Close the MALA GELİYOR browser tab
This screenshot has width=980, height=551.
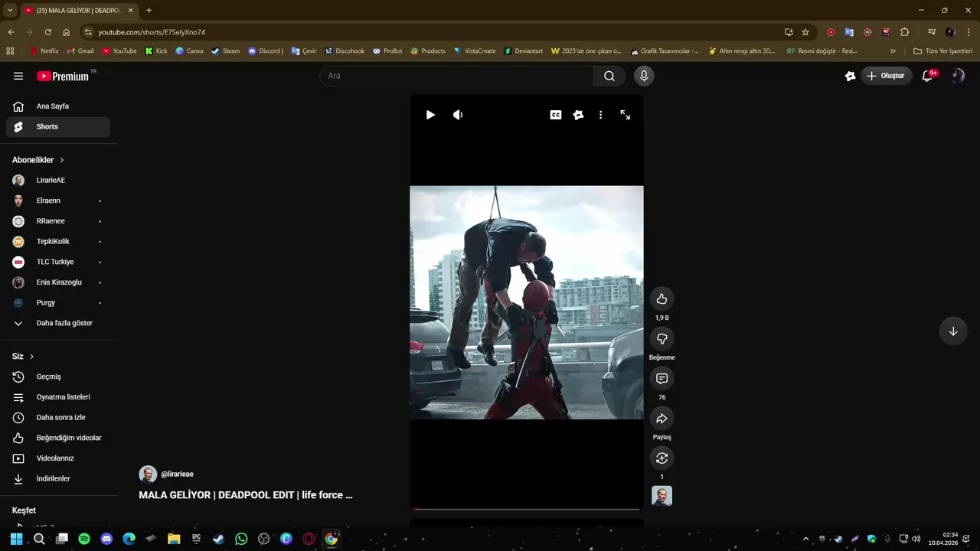pos(130,10)
